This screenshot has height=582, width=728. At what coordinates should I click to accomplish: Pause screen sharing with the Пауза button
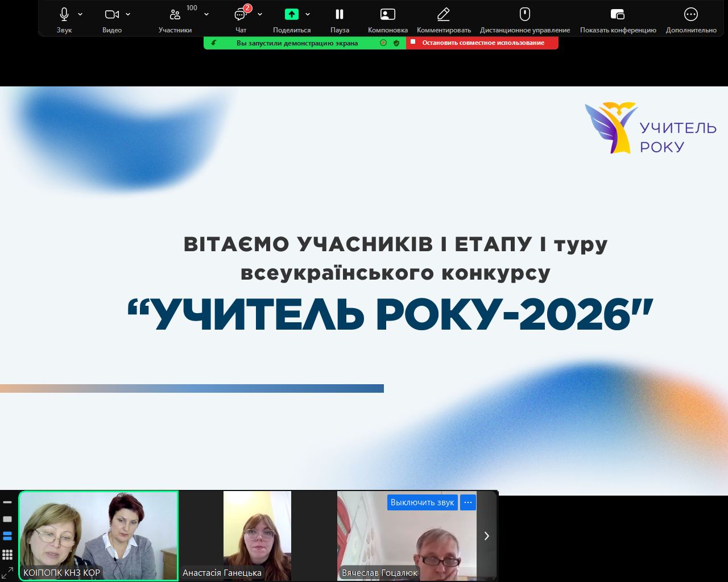340,15
